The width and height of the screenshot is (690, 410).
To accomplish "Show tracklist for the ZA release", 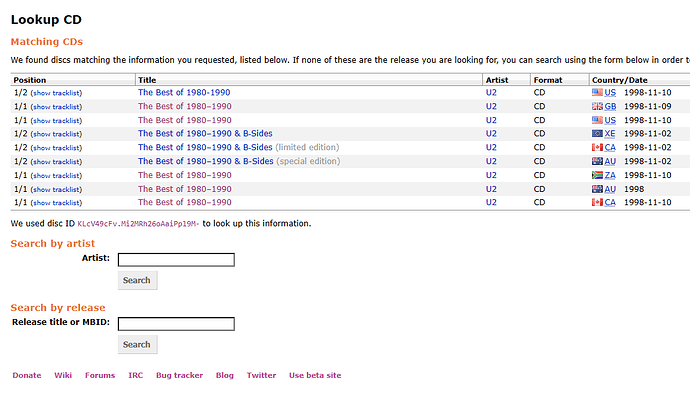I will [56, 176].
